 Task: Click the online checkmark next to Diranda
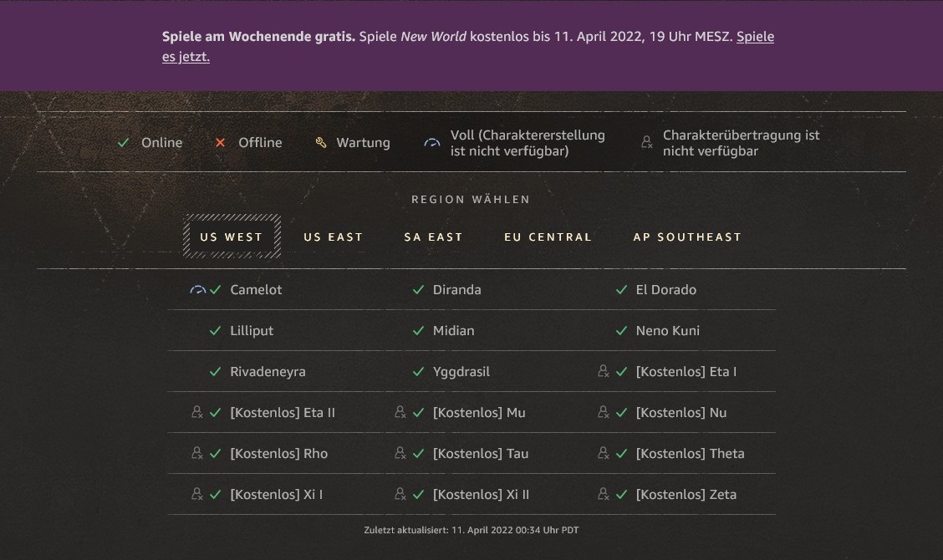click(418, 290)
